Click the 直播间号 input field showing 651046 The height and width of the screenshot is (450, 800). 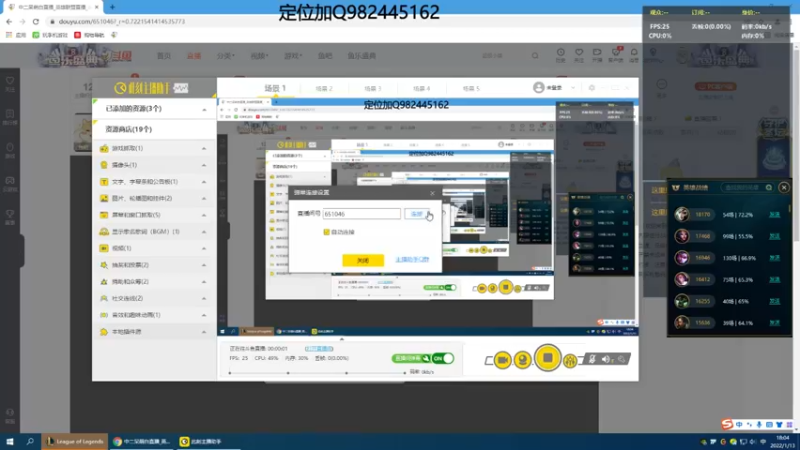coord(361,214)
